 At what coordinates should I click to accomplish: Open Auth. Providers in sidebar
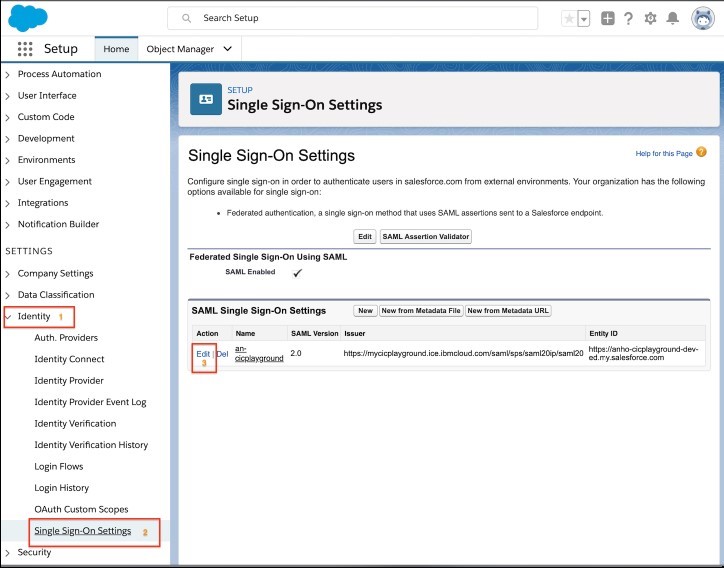[x=66, y=338]
